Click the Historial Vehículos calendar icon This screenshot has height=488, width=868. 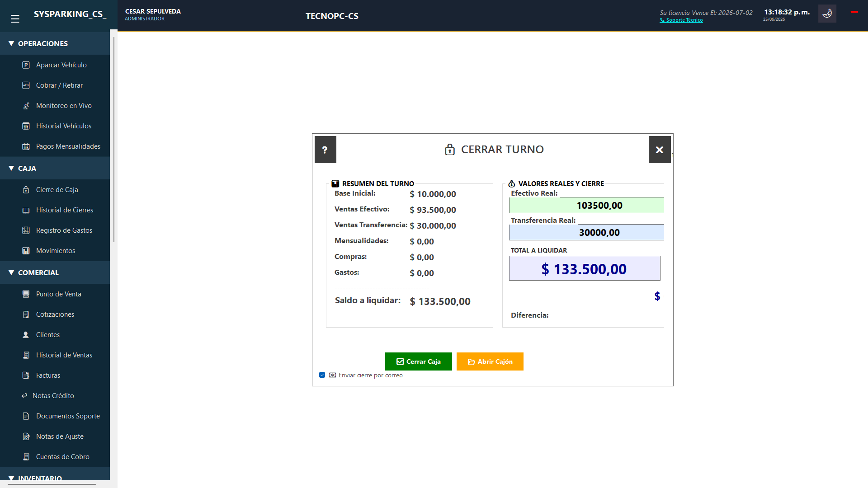pos(26,126)
